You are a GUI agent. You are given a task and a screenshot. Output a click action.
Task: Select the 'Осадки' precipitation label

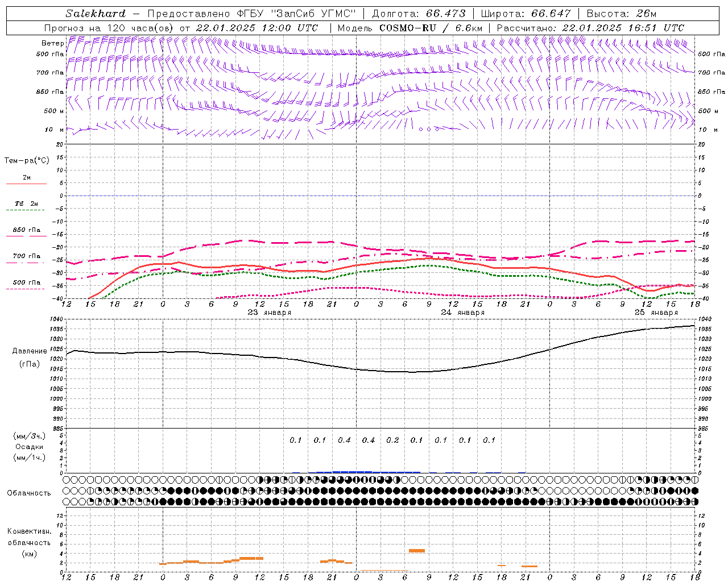coord(30,447)
